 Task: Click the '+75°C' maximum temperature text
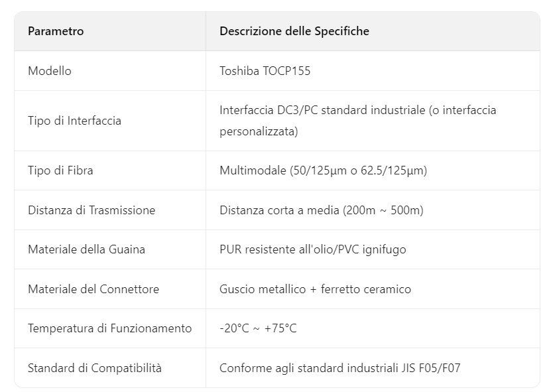tap(280, 328)
